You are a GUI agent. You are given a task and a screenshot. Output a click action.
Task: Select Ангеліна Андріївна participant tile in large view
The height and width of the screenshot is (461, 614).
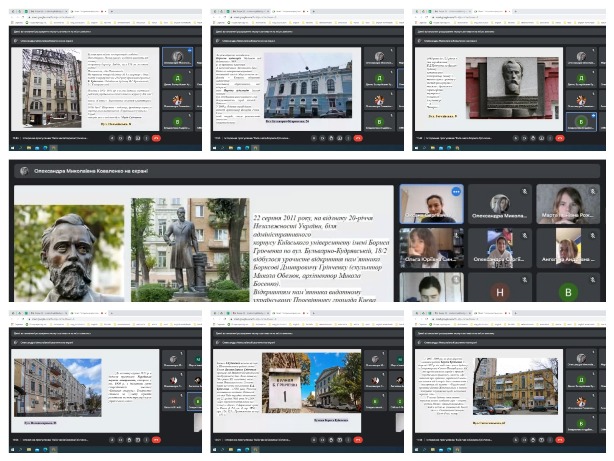(x=568, y=248)
